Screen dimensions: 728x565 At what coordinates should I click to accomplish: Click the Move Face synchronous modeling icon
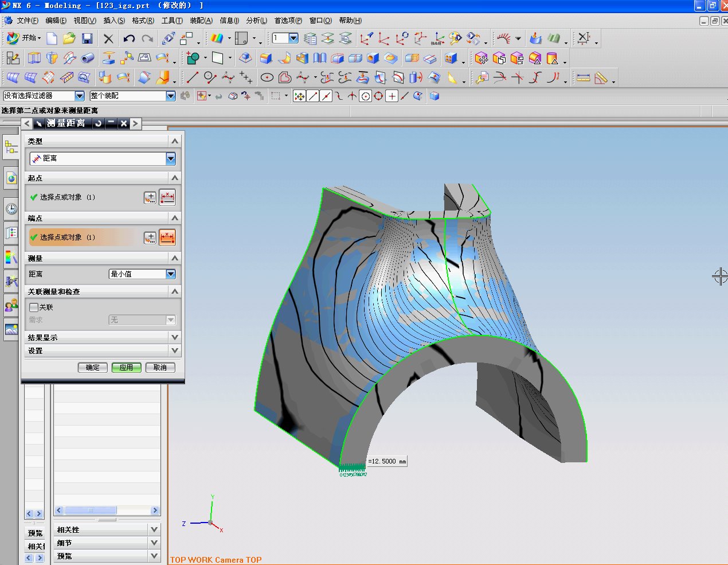[x=482, y=58]
